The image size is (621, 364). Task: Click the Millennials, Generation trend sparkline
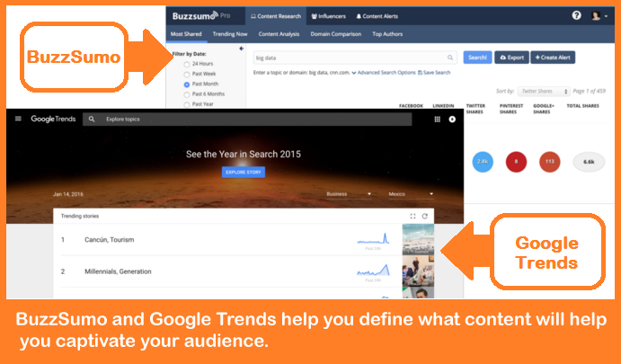(373, 271)
